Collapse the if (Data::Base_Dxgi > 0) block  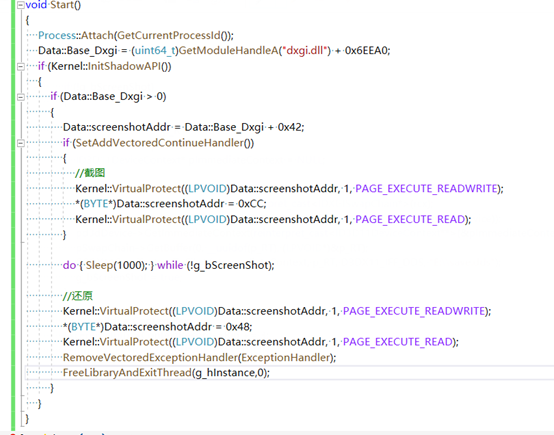[21, 96]
